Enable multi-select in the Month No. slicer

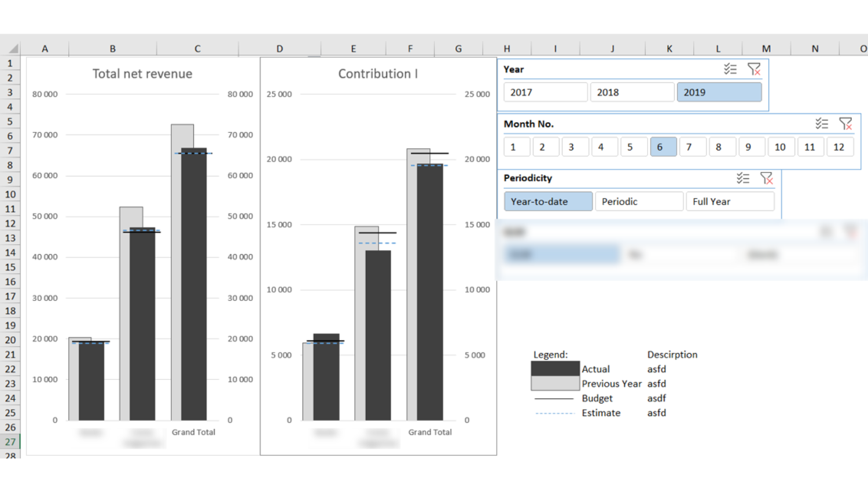coord(821,124)
